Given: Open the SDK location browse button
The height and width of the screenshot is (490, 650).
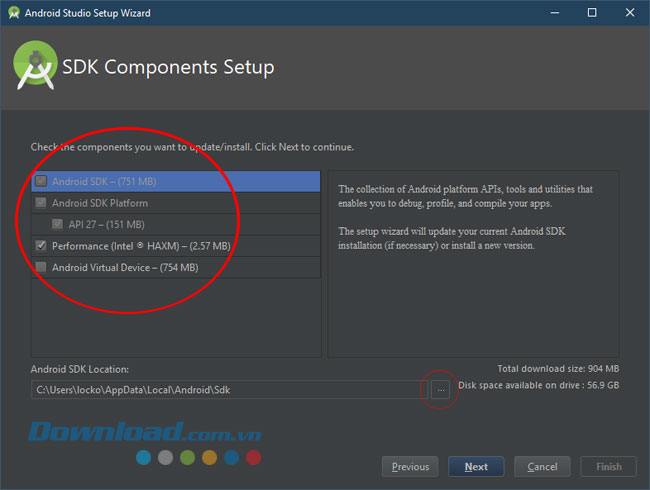Looking at the screenshot, I should (440, 390).
